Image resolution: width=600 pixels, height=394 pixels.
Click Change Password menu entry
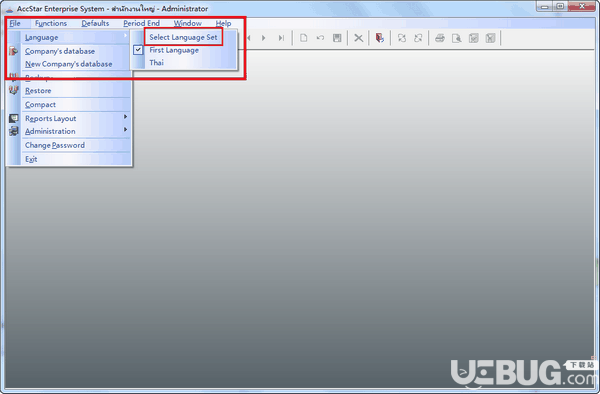coord(55,145)
